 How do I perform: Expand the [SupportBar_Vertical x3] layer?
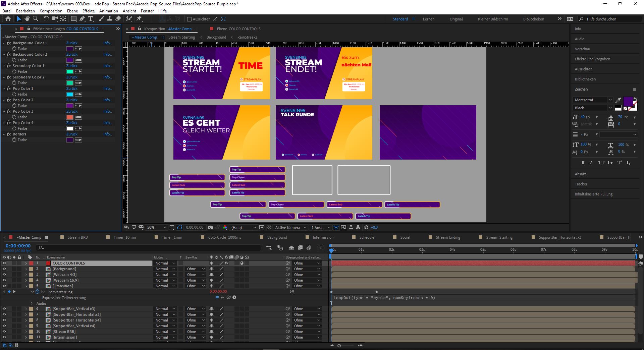click(x=26, y=309)
